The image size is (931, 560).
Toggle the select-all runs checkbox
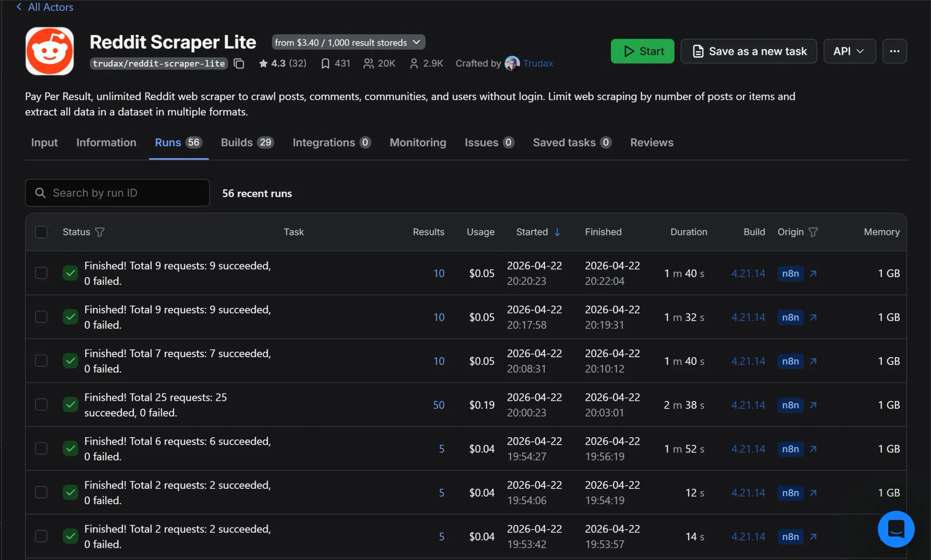point(41,232)
